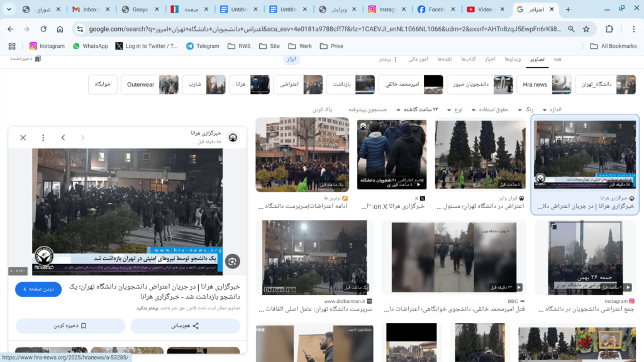Switch to the امور مالی finance tab
644x362 pixels.
[418, 59]
